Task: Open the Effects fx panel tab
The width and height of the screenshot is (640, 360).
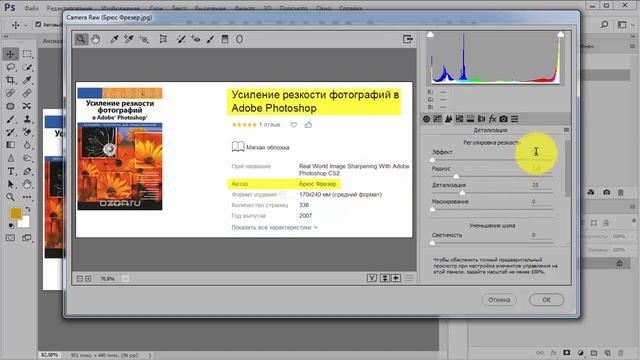Action: tap(492, 119)
